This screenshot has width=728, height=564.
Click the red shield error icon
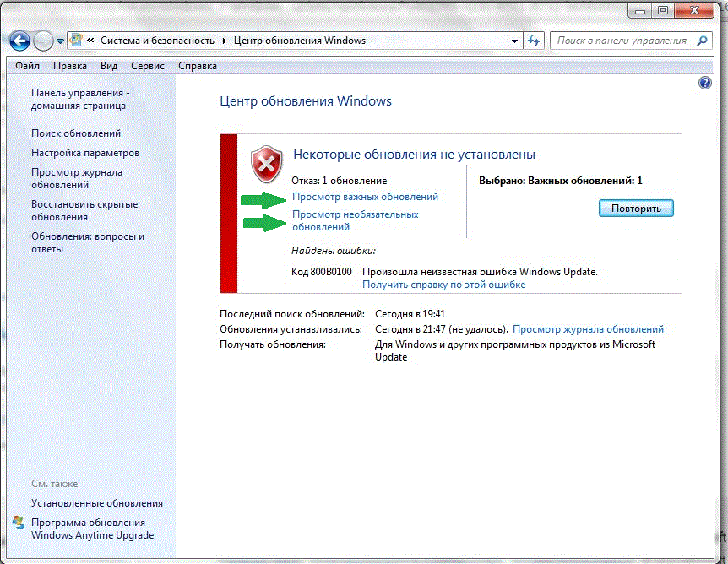(267, 165)
